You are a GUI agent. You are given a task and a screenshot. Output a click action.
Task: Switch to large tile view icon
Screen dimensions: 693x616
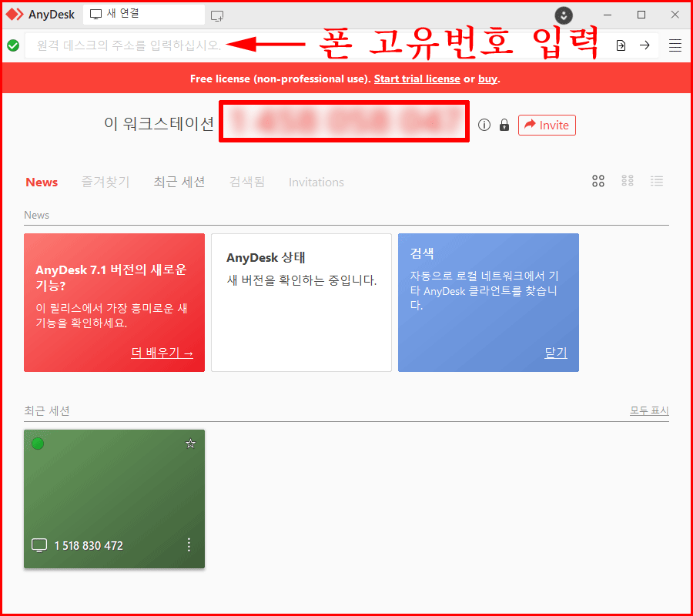[x=598, y=181]
